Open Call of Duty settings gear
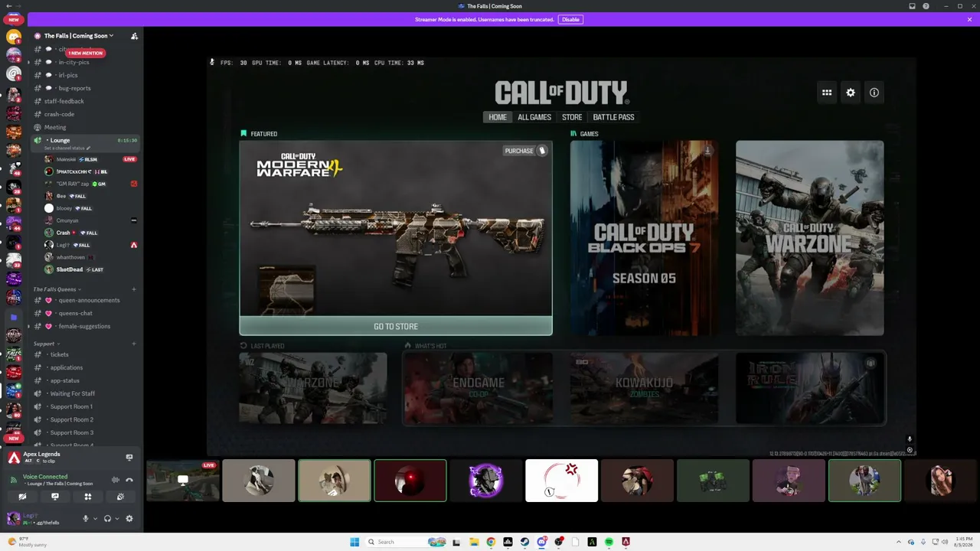Image resolution: width=980 pixels, height=551 pixels. coord(851,93)
